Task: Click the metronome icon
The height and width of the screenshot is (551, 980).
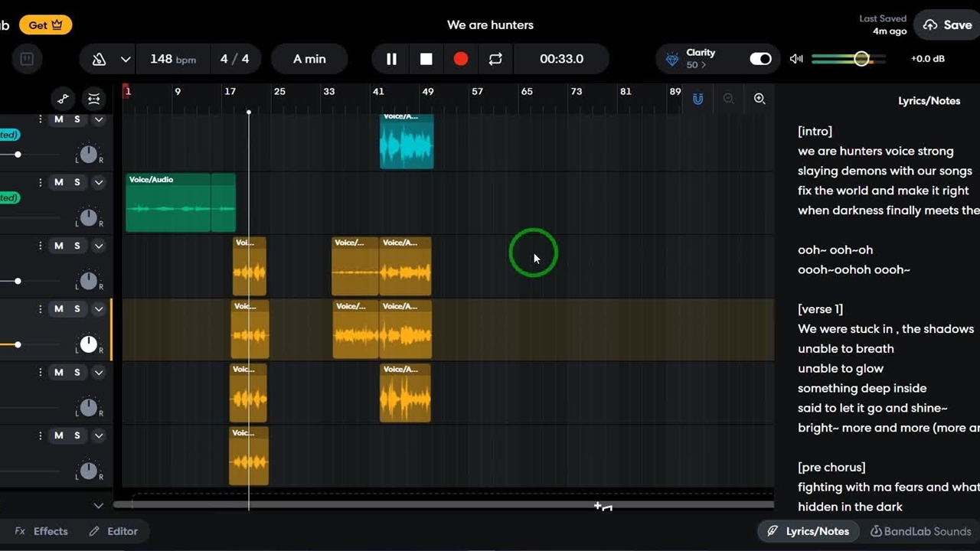Action: point(99,59)
